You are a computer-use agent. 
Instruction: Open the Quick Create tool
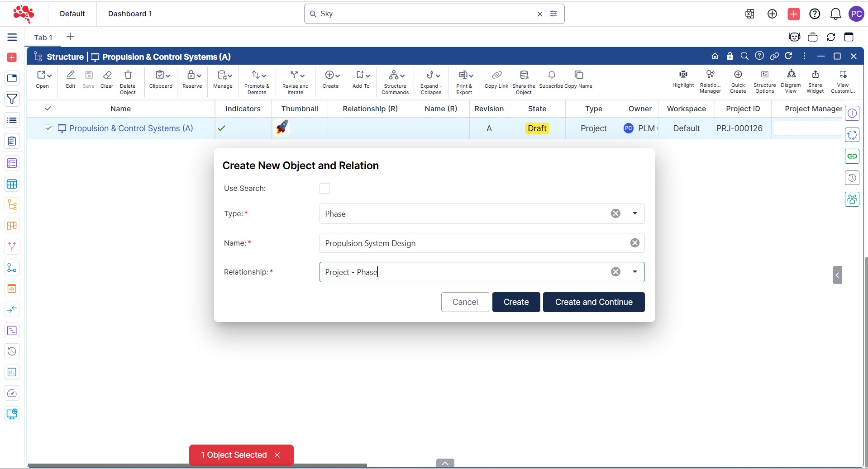tap(738, 75)
